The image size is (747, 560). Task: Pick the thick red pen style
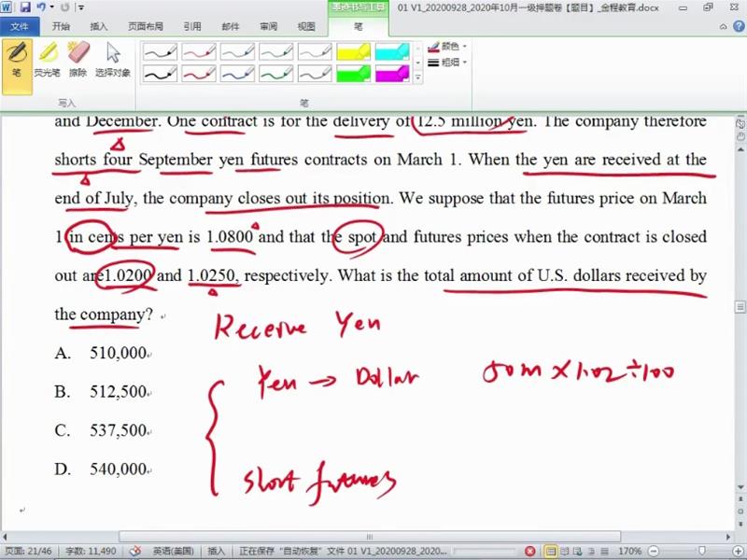tap(199, 74)
